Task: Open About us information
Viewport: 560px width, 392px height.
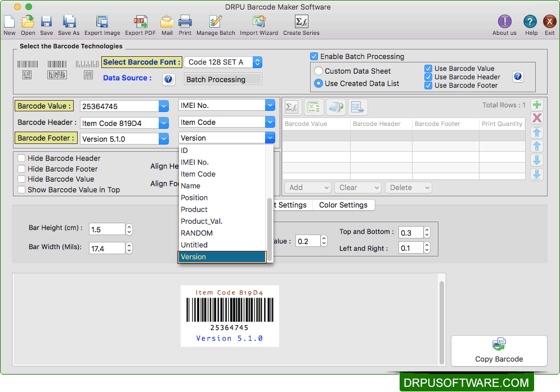Action: pyautogui.click(x=505, y=22)
